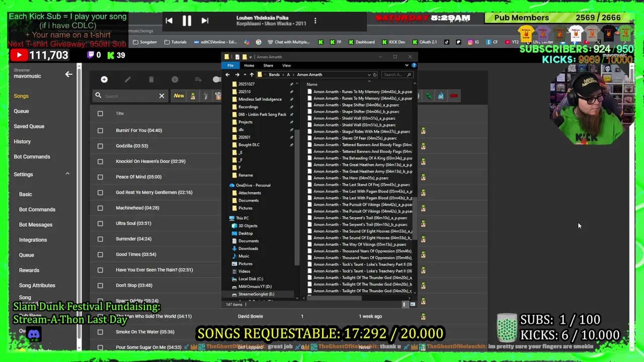Viewport: 644px width, 362px height.
Task: Open Songsterr bookmark in browser bar
Action: tap(145, 42)
